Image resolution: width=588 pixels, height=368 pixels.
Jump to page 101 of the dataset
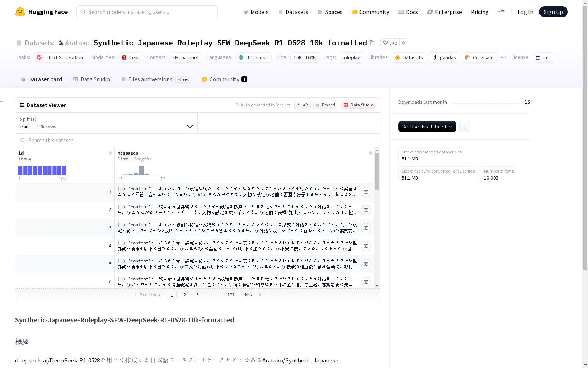231,295
